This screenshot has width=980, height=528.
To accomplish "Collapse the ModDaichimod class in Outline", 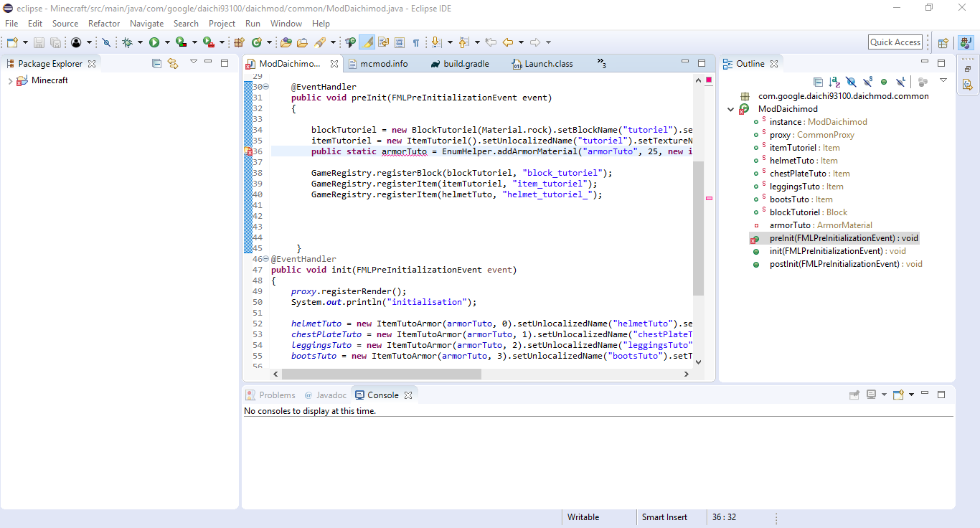I will click(731, 109).
